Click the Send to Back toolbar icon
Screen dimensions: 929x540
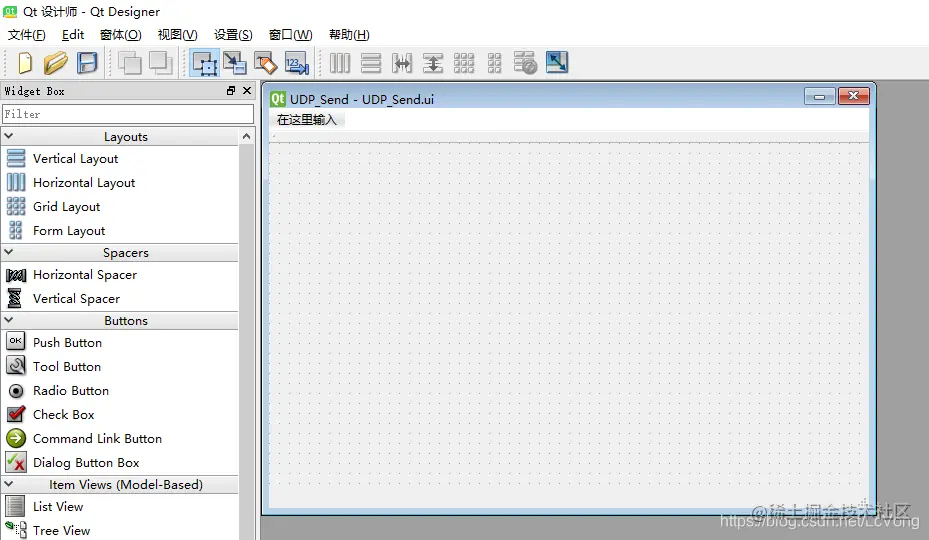pos(130,62)
